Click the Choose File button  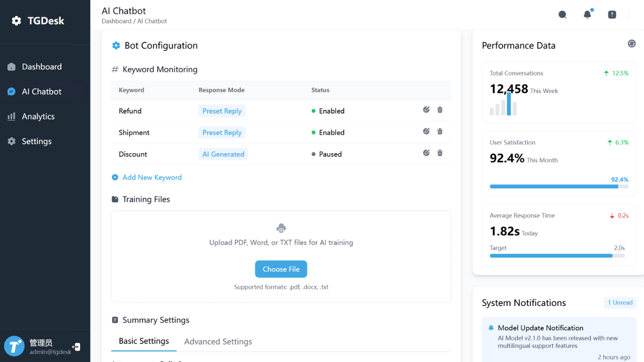pos(281,269)
